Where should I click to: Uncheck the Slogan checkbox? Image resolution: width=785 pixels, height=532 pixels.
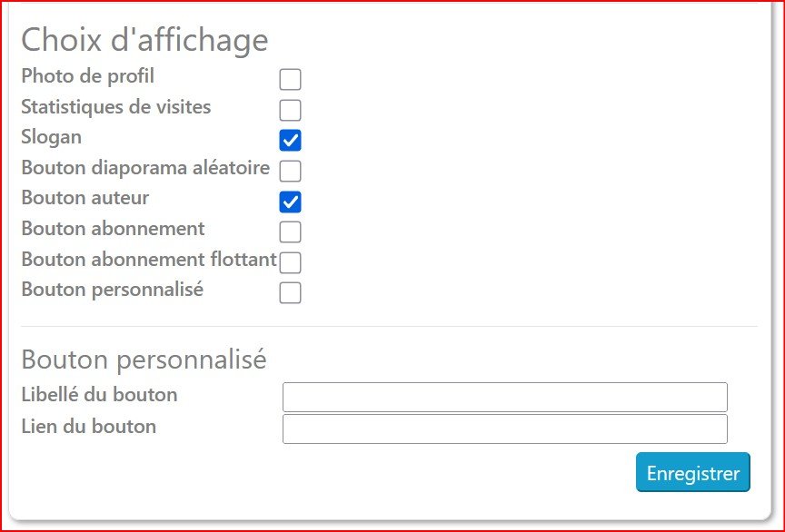pyautogui.click(x=290, y=140)
